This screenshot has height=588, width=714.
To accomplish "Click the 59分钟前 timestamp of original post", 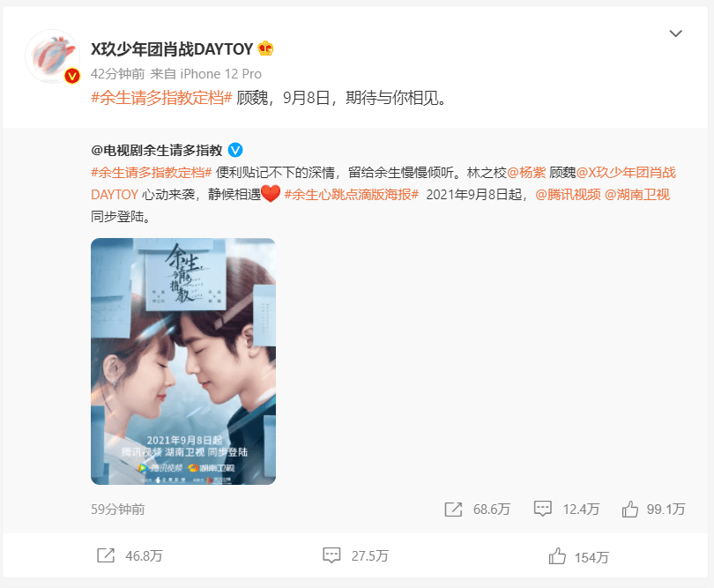I will [117, 510].
